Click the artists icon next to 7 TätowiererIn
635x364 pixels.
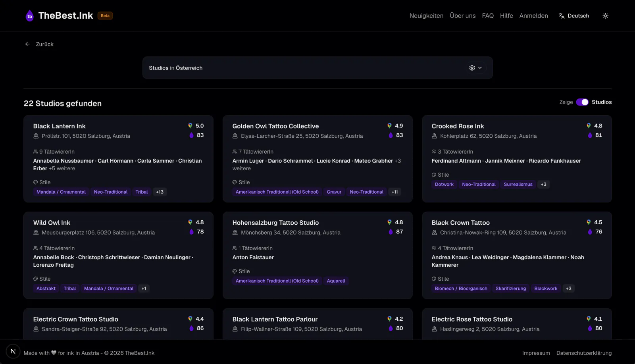(x=235, y=152)
